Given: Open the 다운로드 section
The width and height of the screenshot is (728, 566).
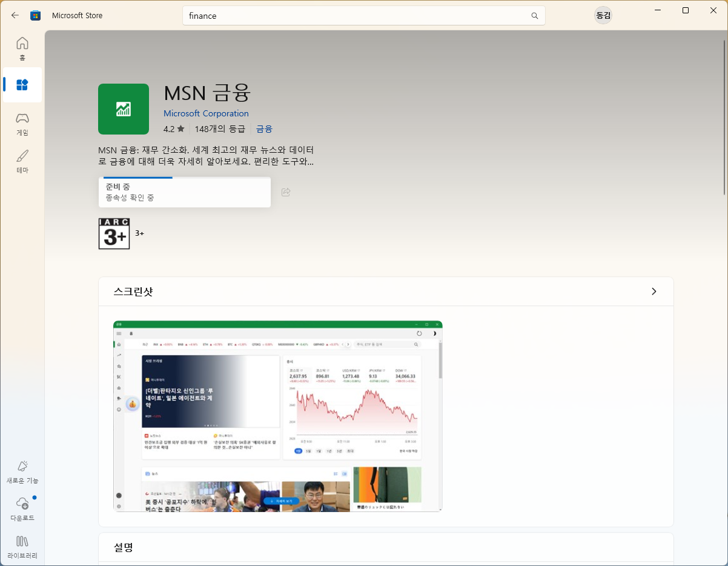Looking at the screenshot, I should coord(22,510).
